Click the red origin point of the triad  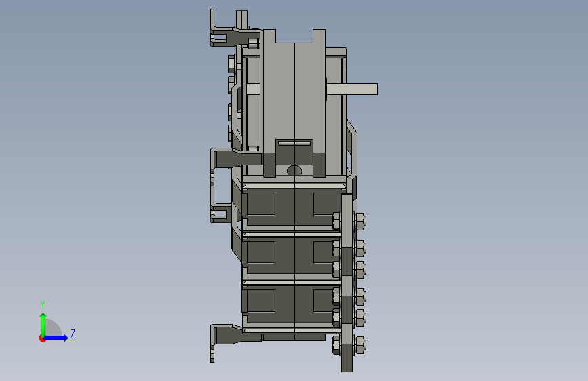(42, 338)
